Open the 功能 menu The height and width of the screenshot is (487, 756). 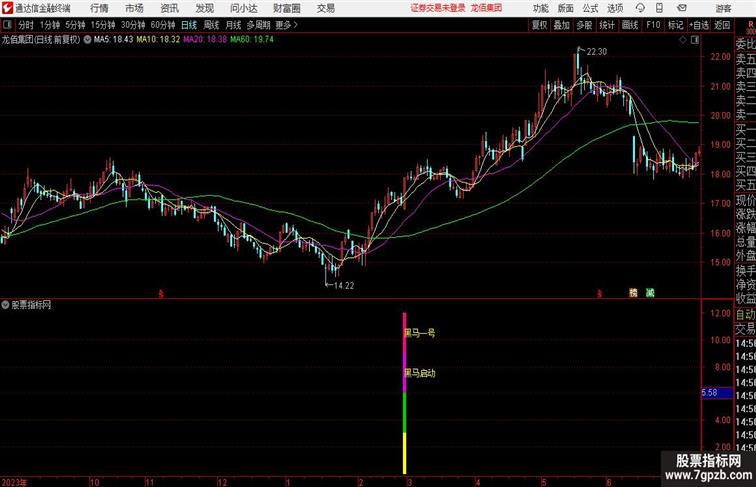pos(540,8)
